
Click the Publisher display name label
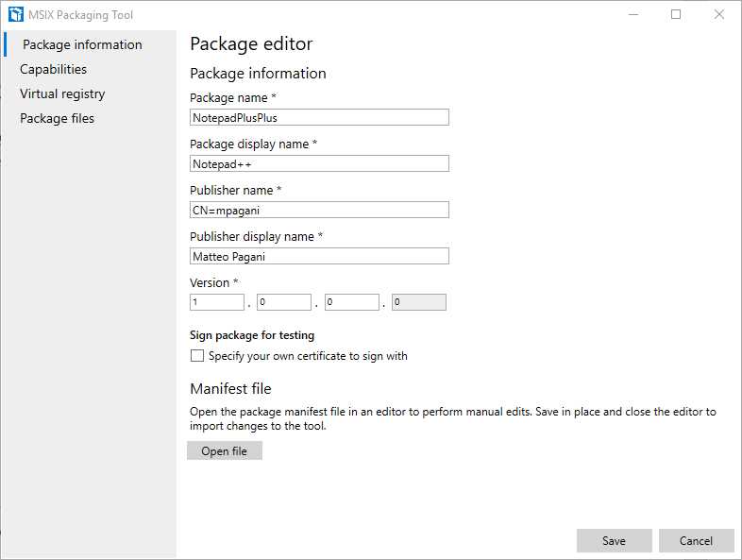click(256, 236)
